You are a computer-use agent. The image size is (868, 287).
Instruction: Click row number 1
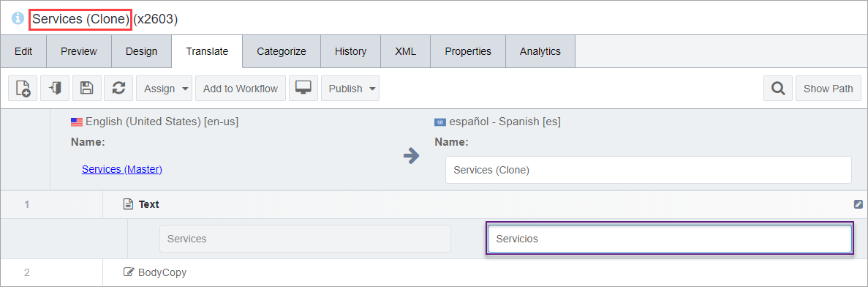(26, 204)
